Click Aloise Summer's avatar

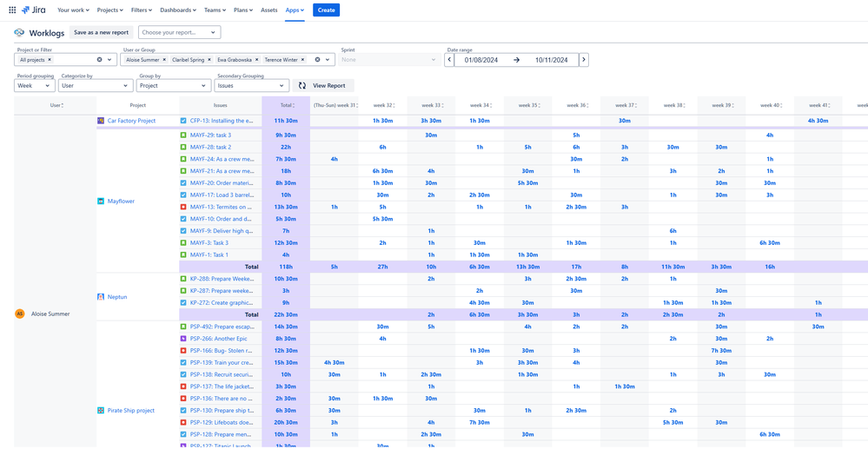coord(20,314)
